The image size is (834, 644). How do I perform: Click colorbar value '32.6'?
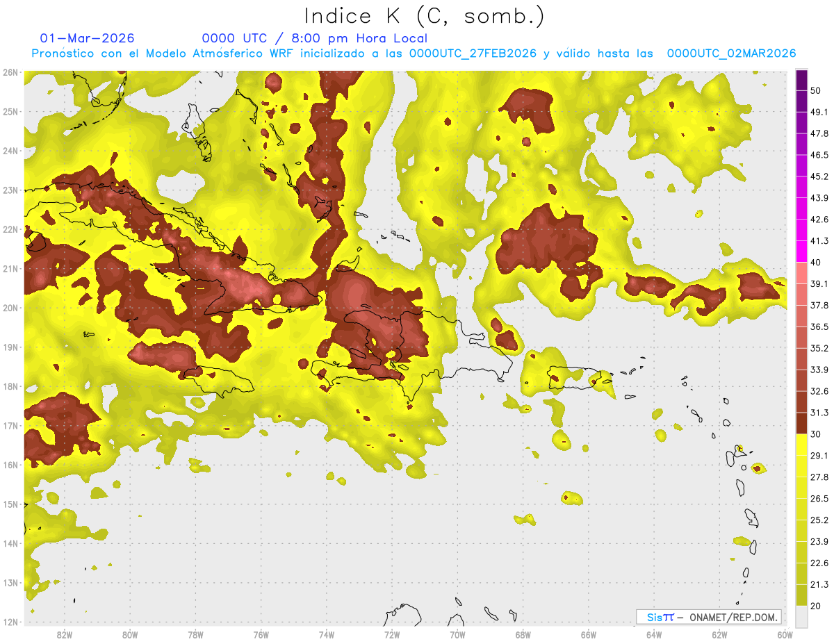[x=819, y=391]
